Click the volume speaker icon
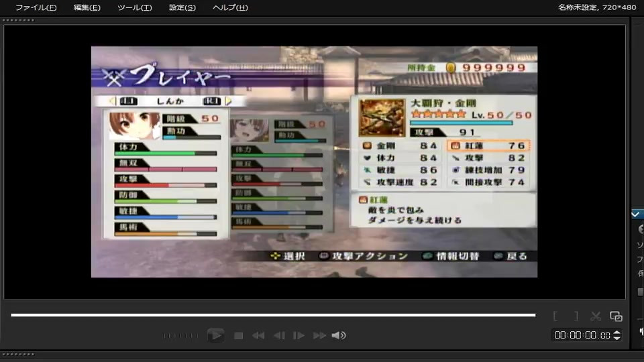The height and width of the screenshot is (362, 644). tap(338, 336)
